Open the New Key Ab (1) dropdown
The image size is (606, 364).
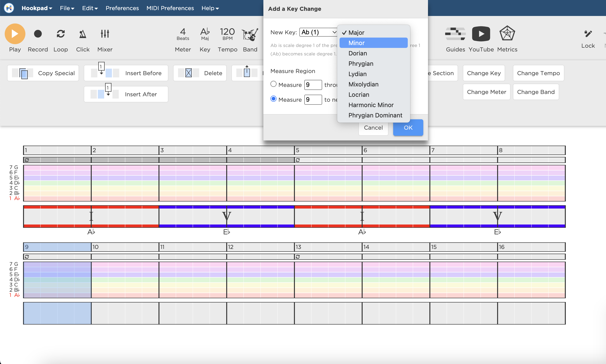318,32
